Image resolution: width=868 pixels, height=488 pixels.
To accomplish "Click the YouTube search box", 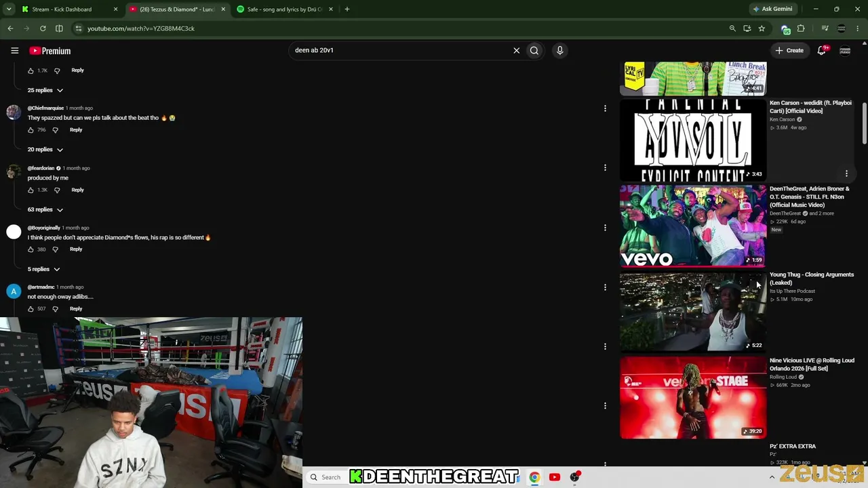I will (403, 50).
